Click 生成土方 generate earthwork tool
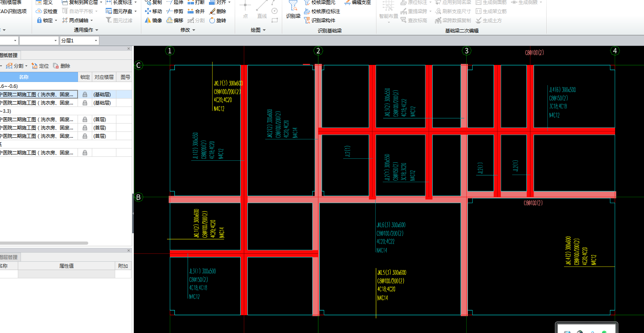Viewport: 644px width, 333px height. pyautogui.click(x=489, y=20)
